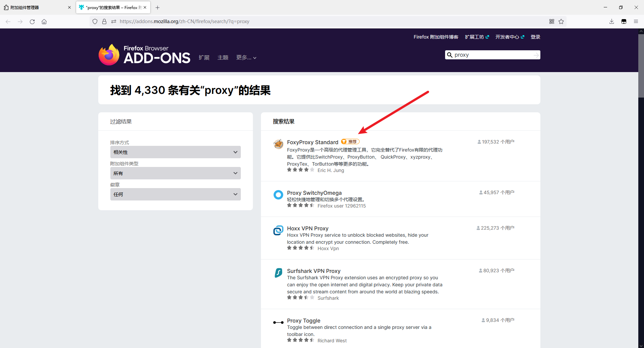Screen dimensions: 644x348
Task: Select the '225,273 个用户' user count
Action: click(495, 228)
